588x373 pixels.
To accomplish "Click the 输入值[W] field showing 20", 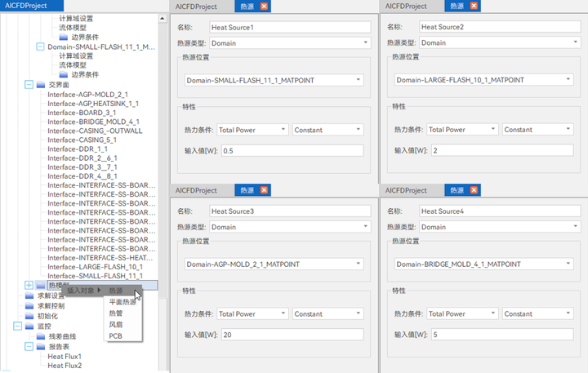I will coord(292,335).
